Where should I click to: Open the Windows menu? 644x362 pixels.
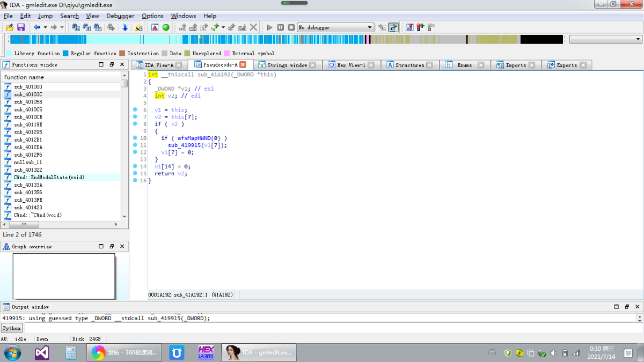click(x=184, y=16)
